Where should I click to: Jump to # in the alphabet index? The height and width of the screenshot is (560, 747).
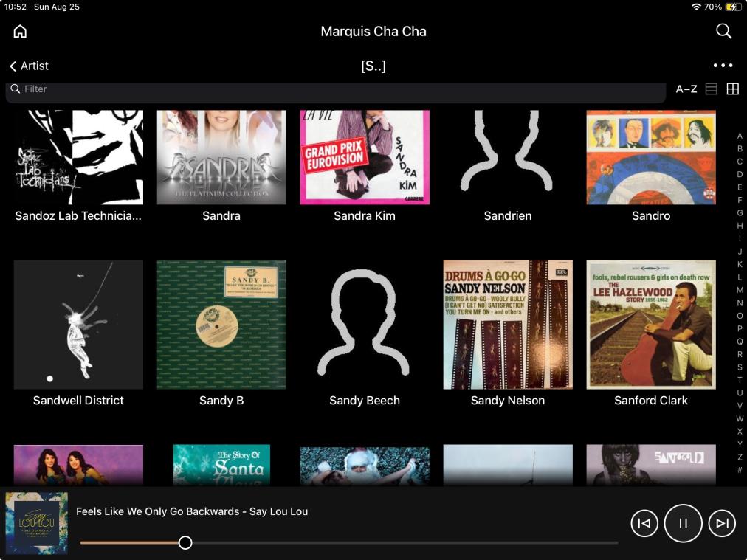click(x=740, y=470)
